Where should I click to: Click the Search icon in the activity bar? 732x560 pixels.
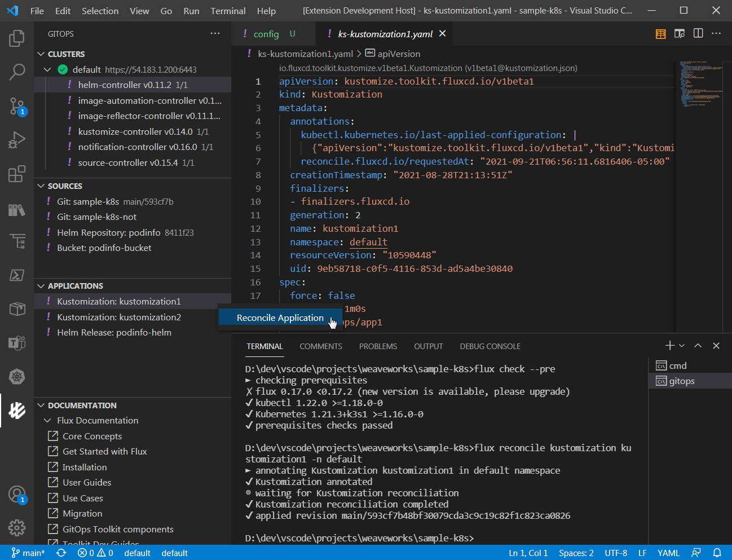point(16,72)
